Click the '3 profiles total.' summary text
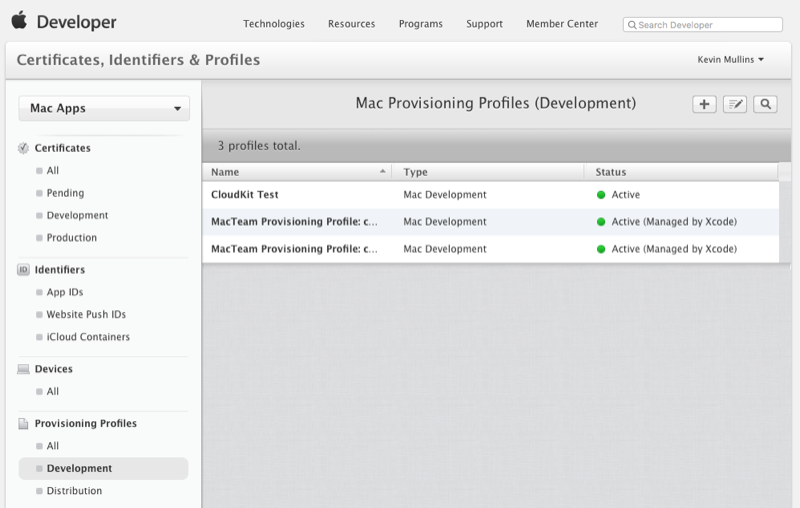800x508 pixels. pos(259,146)
